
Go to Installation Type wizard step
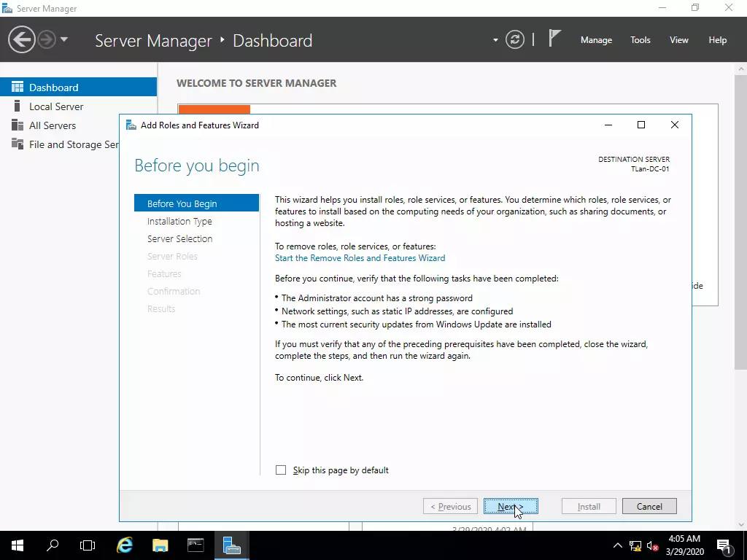(x=179, y=221)
